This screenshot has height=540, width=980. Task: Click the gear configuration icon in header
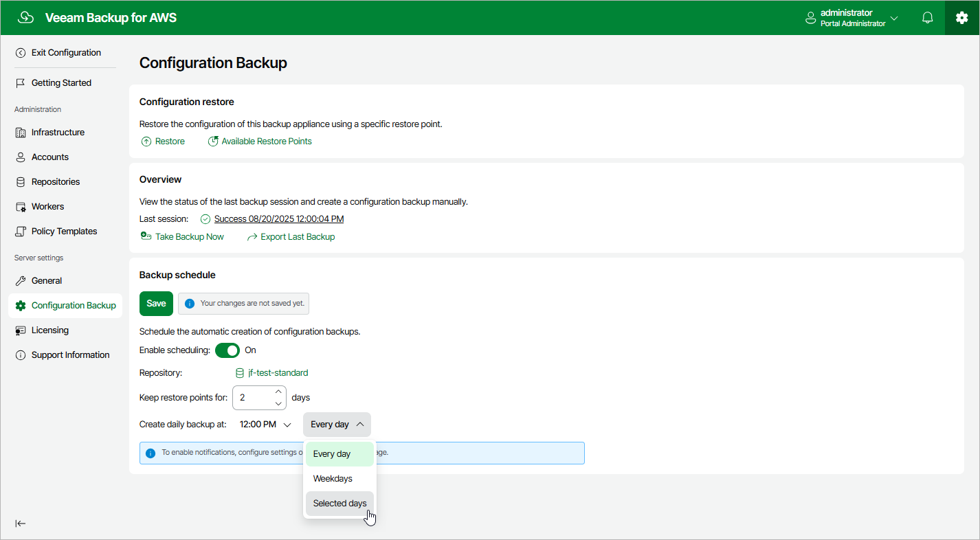[962, 18]
